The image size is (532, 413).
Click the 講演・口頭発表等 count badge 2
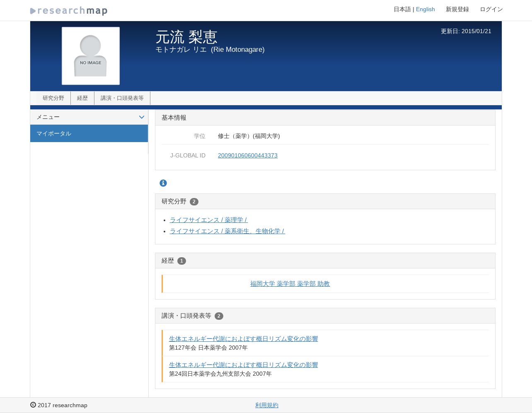click(x=219, y=316)
